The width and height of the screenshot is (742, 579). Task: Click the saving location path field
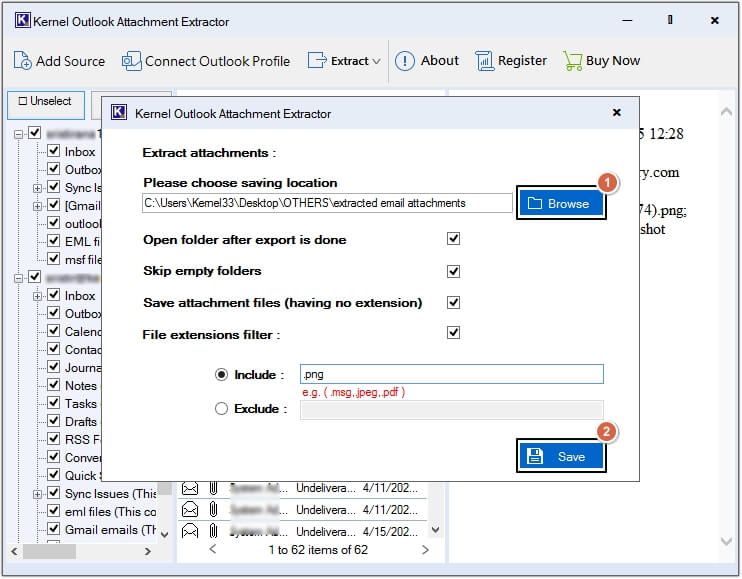[327, 203]
